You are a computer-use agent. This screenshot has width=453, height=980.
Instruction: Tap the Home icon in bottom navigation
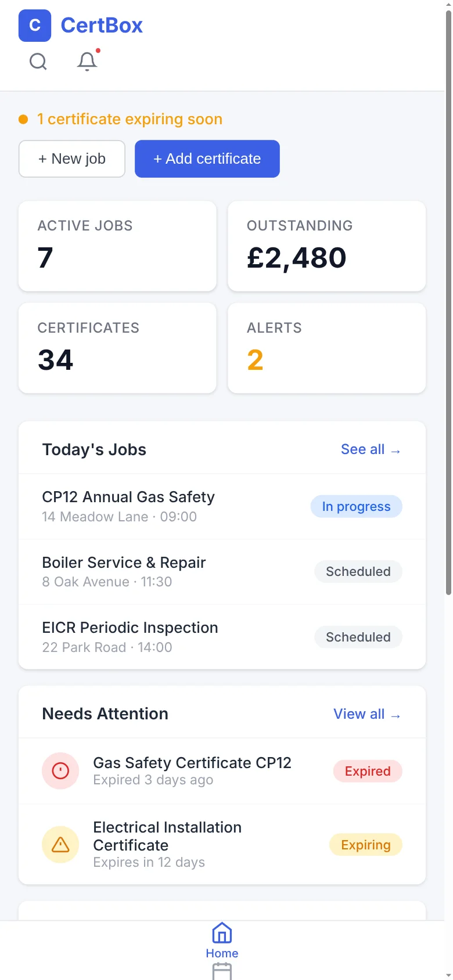point(222,934)
